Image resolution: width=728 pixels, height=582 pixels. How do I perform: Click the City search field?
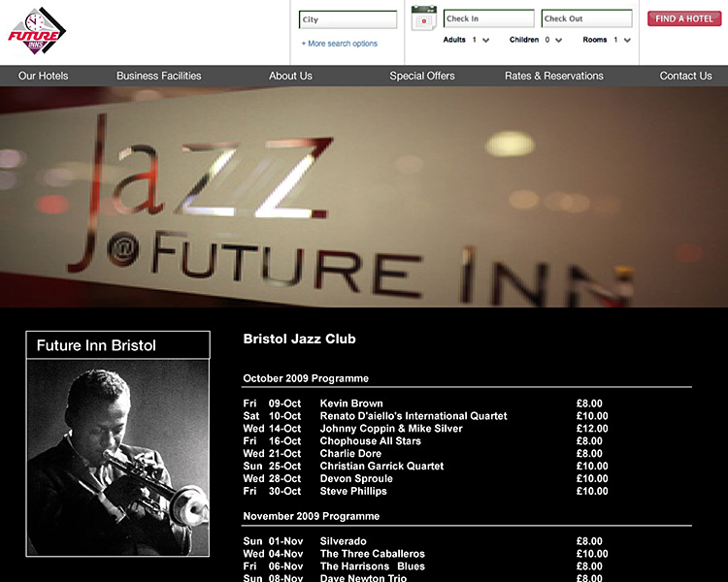(x=347, y=19)
